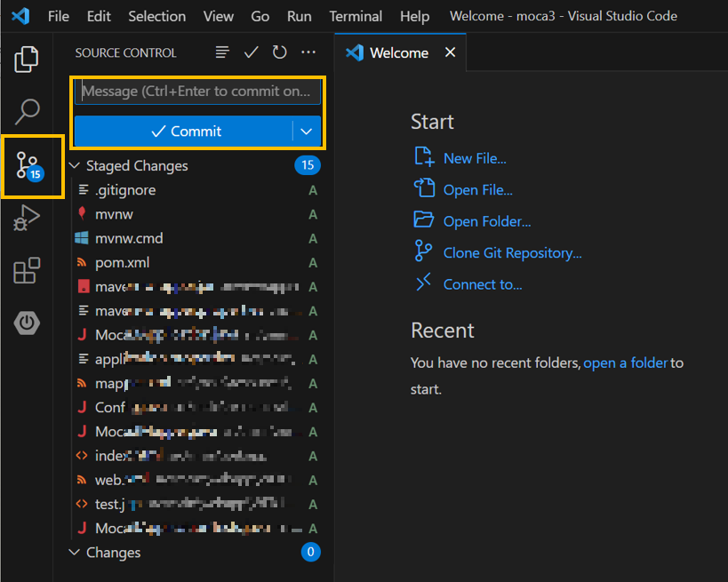Select .gitignore in staged changes
The image size is (728, 582).
click(x=196, y=190)
